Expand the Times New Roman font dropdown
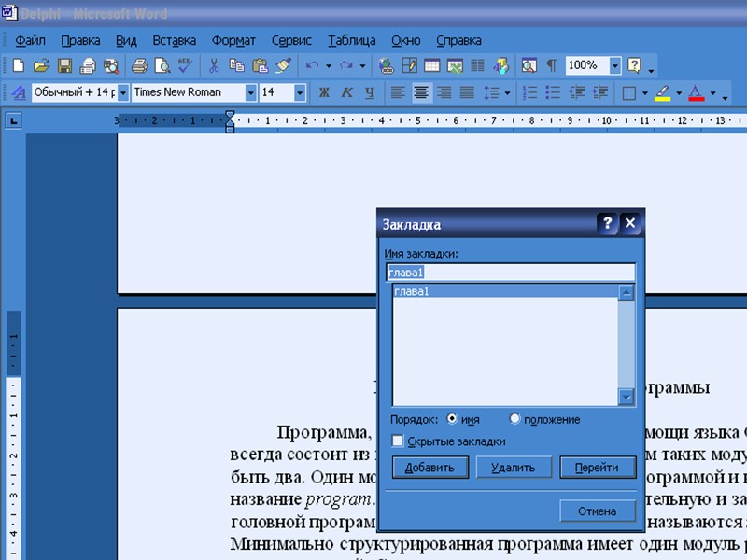This screenshot has width=747, height=560. (250, 92)
